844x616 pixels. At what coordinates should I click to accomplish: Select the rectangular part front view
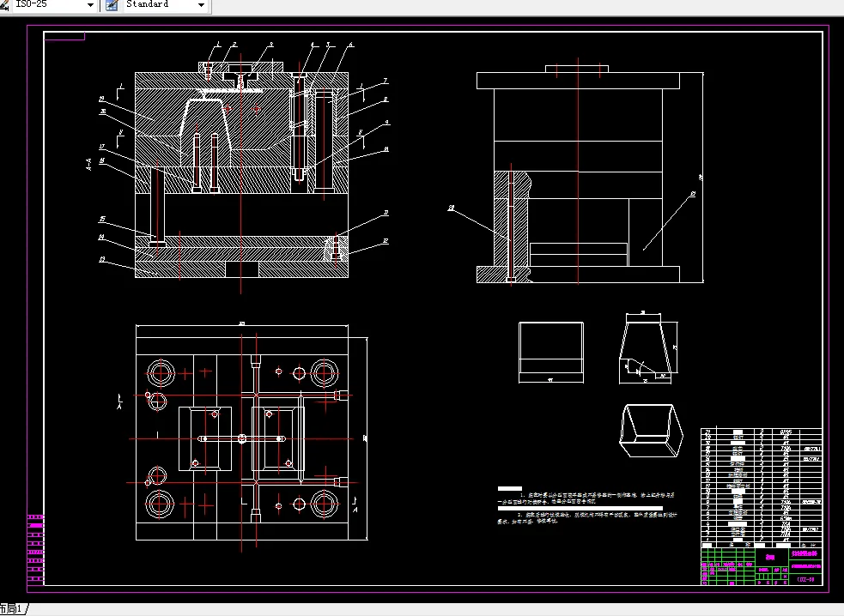tap(551, 353)
